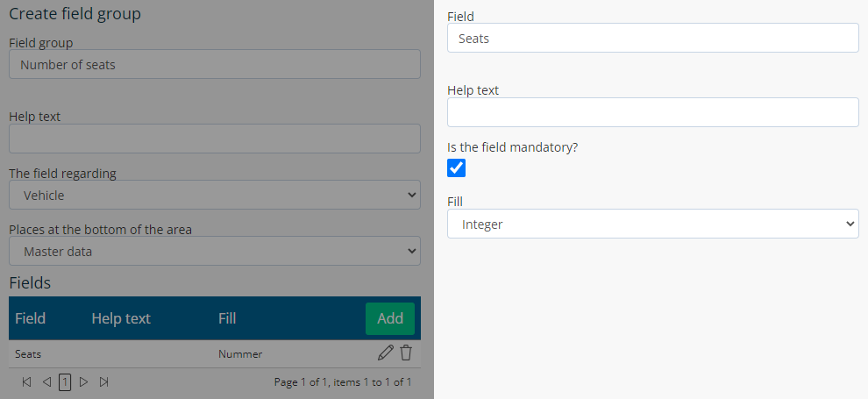This screenshot has height=399, width=868.
Task: Go to first page in pager
Action: (26, 381)
